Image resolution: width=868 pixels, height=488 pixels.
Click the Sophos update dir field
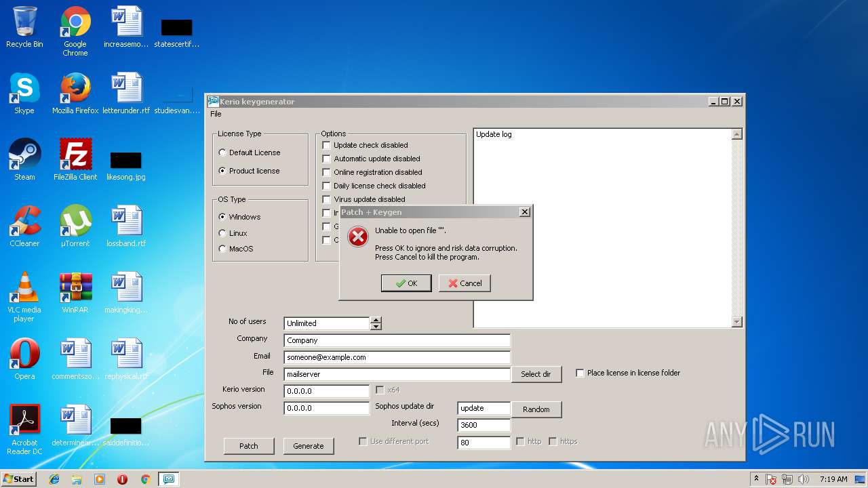(484, 408)
